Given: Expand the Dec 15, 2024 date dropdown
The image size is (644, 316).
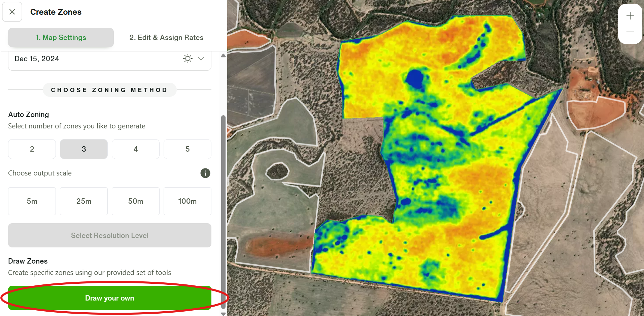Looking at the screenshot, I should coord(201,59).
